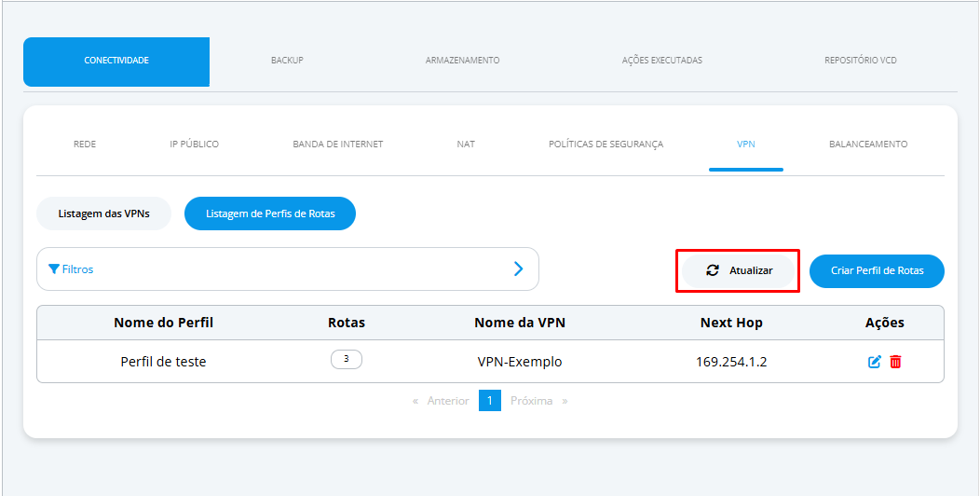Select the Balanceamento sub-tab
Image resolution: width=980 pixels, height=496 pixels.
868,144
